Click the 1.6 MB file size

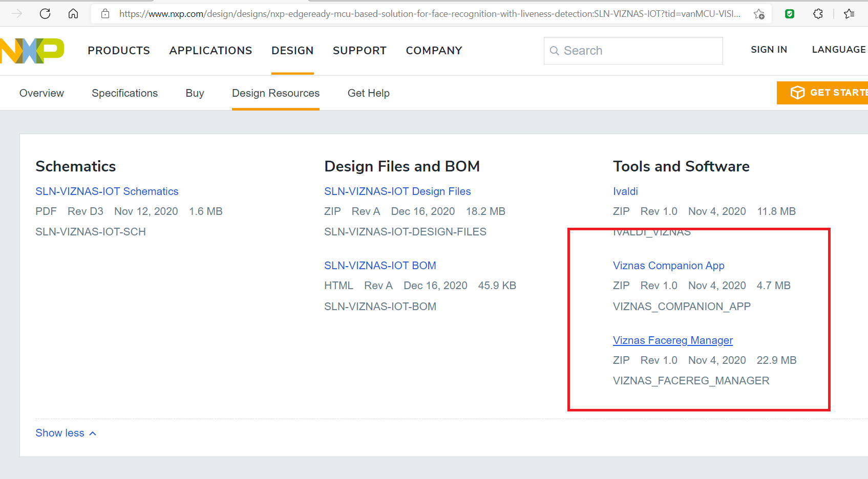(x=206, y=211)
